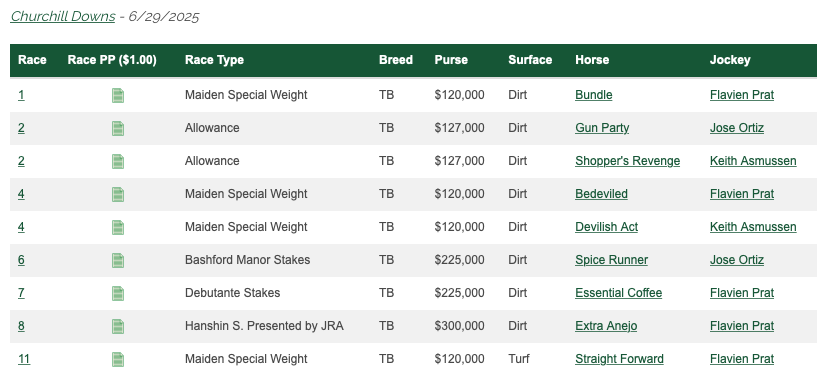Open the Race PP icon for Bedeviled
The image size is (833, 384).
pos(118,194)
